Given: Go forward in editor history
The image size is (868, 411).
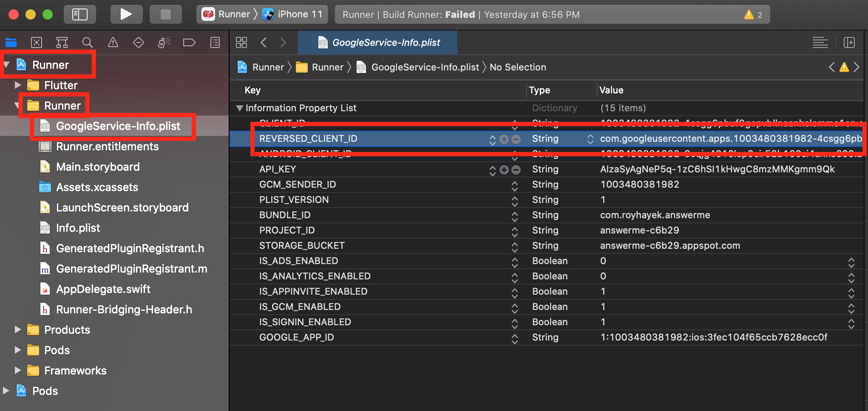Looking at the screenshot, I should click(x=283, y=42).
